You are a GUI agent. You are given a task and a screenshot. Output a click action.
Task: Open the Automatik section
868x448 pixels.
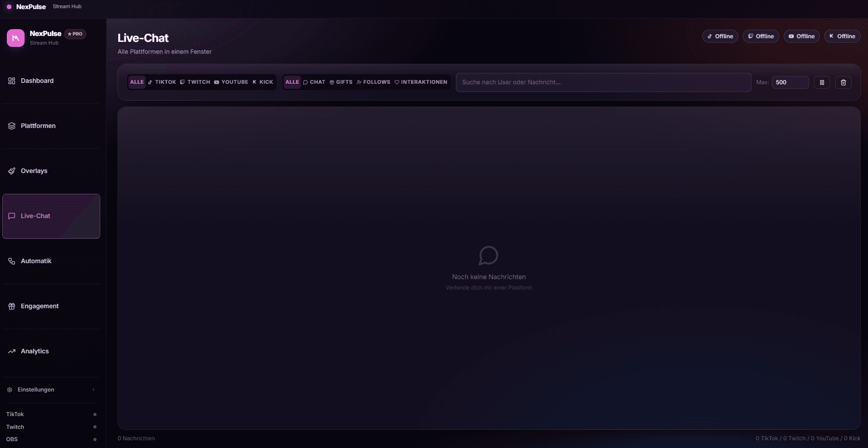pyautogui.click(x=51, y=261)
